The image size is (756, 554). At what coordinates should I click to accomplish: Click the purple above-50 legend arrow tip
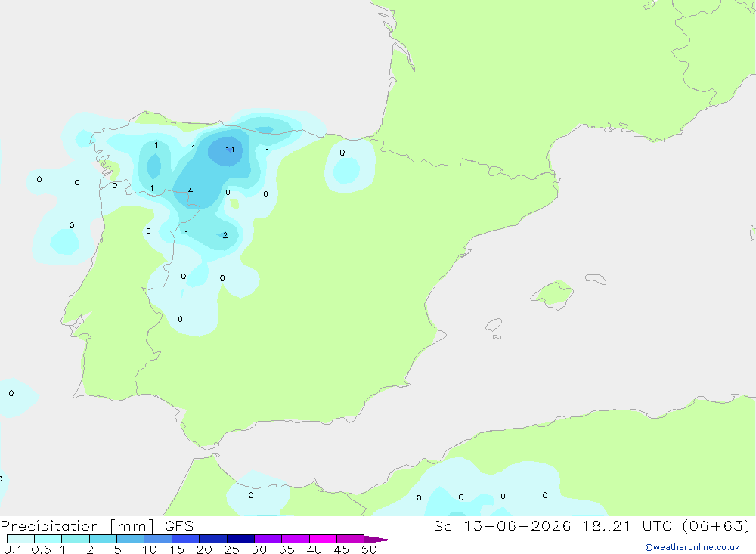coord(377,540)
